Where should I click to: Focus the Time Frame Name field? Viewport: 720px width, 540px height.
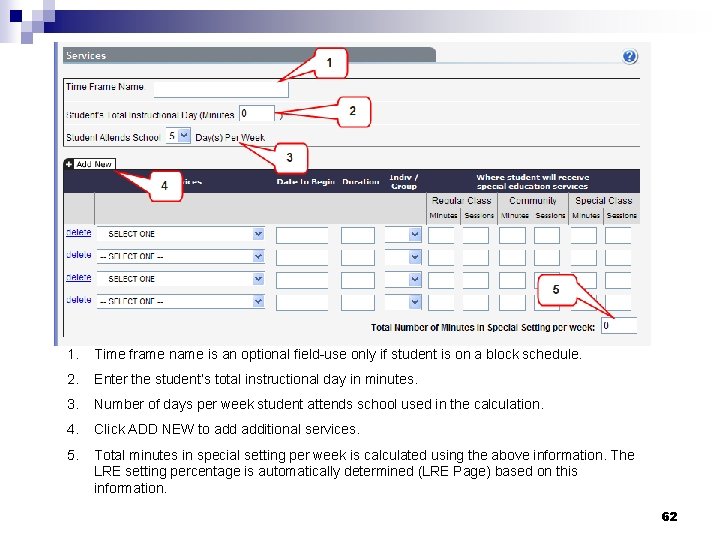[221, 89]
